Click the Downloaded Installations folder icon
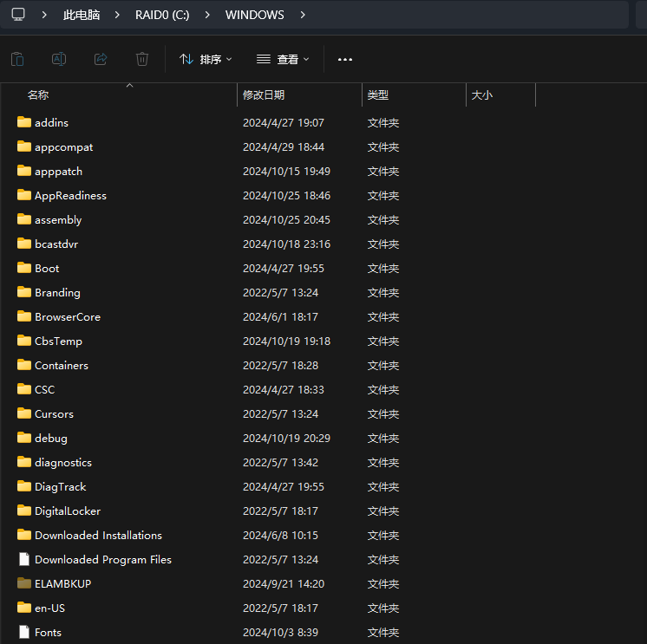This screenshot has width=647, height=644. click(x=24, y=535)
